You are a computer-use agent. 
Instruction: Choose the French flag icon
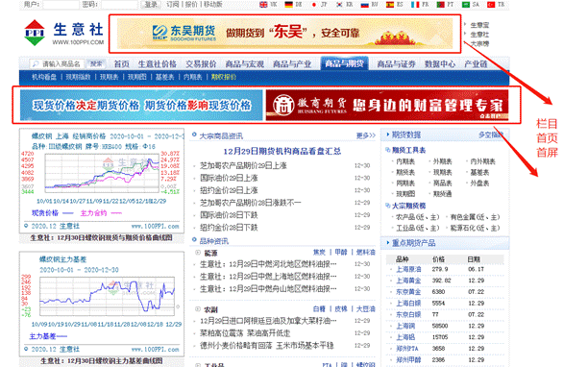tap(415, 5)
